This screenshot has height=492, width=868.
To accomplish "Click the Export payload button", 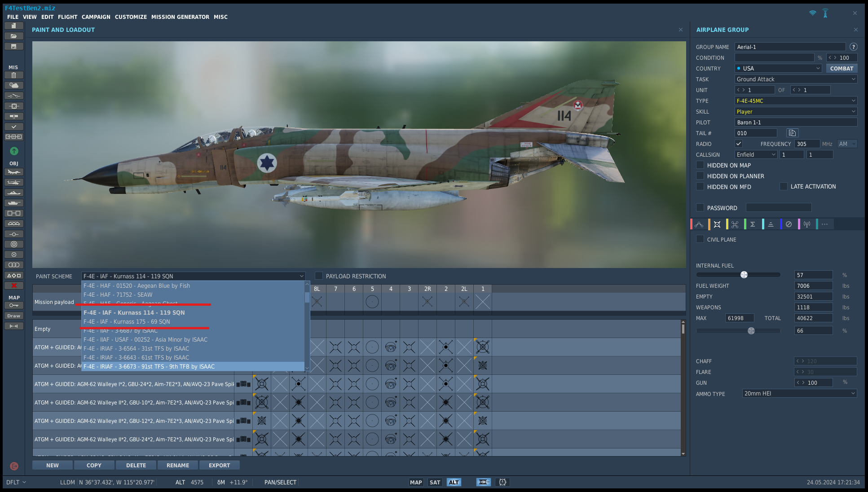I will pos(219,465).
